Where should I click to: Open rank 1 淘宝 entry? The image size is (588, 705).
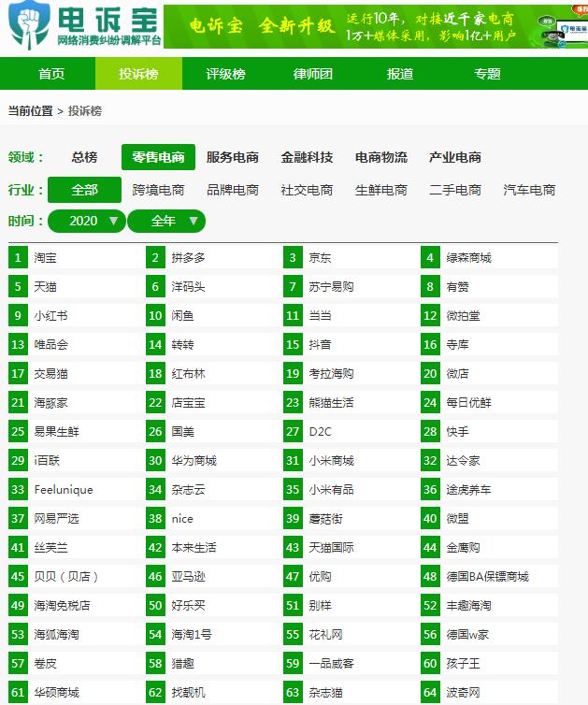click(x=75, y=258)
